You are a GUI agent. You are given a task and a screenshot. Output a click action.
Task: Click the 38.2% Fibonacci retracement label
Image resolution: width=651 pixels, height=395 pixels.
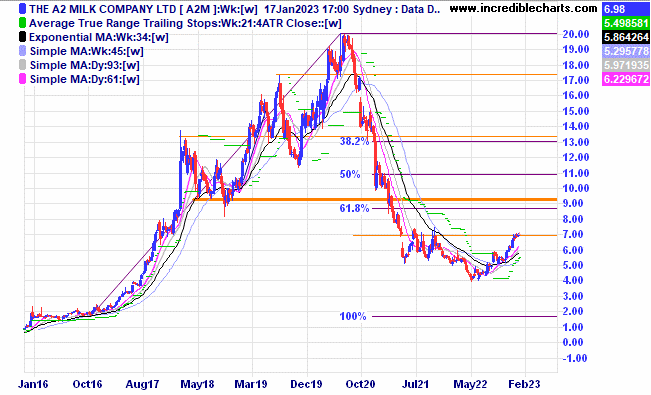click(354, 141)
